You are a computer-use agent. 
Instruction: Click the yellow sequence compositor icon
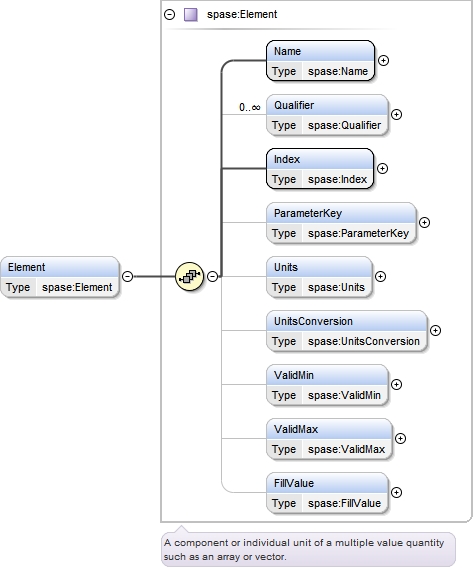189,276
